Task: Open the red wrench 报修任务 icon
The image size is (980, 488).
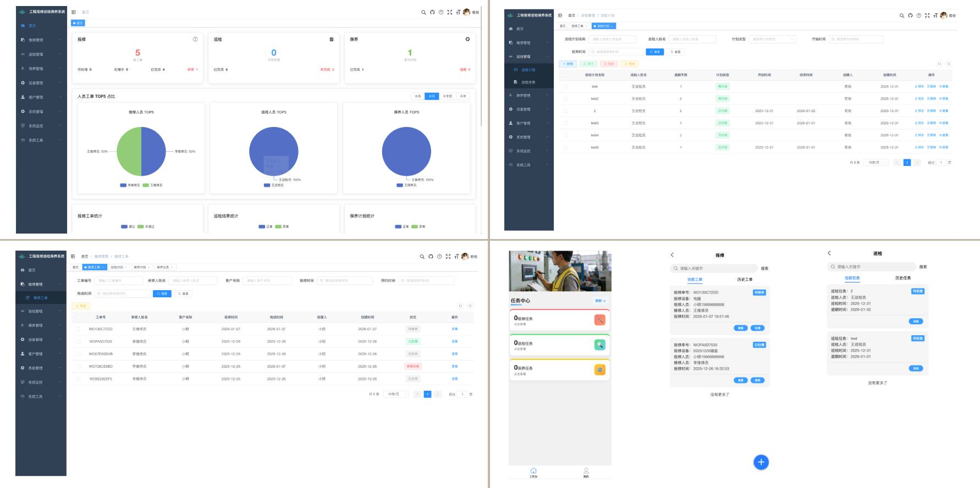Action: pos(599,320)
